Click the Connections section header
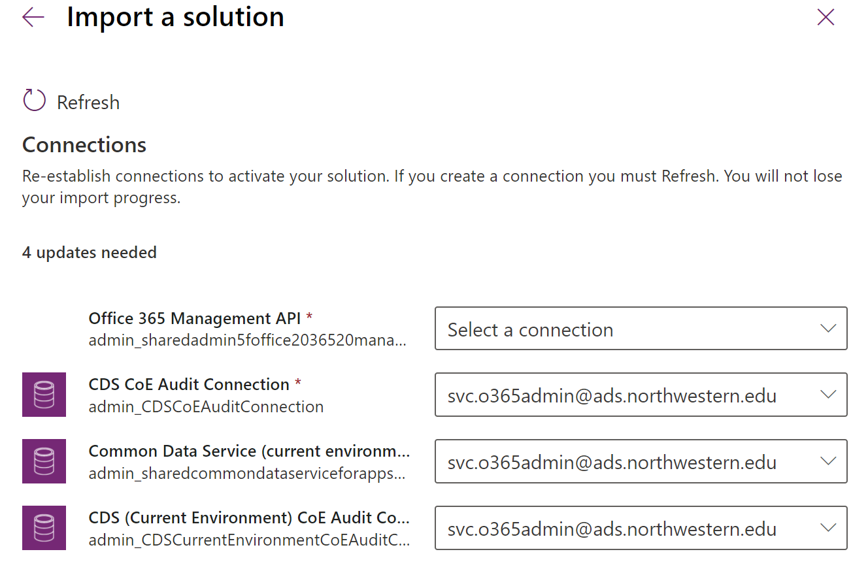This screenshot has width=868, height=588. (x=84, y=144)
